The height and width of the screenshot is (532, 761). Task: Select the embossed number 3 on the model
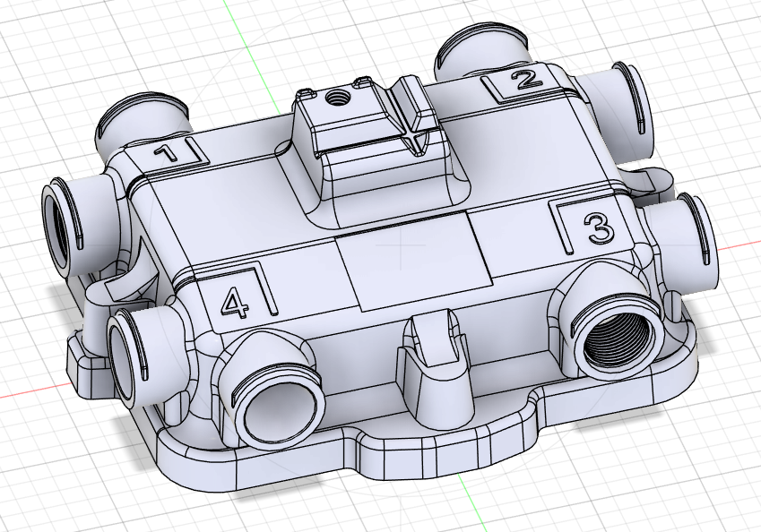tap(601, 227)
